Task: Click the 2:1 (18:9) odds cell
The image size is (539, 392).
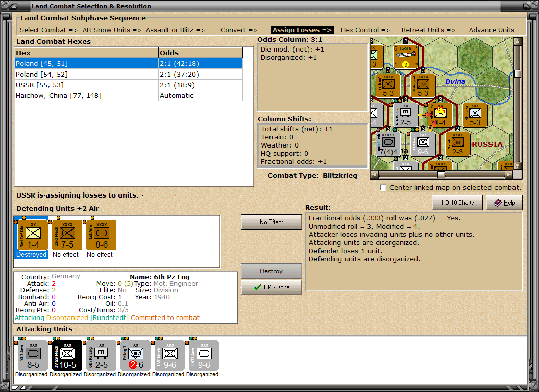Action: pyautogui.click(x=201, y=85)
